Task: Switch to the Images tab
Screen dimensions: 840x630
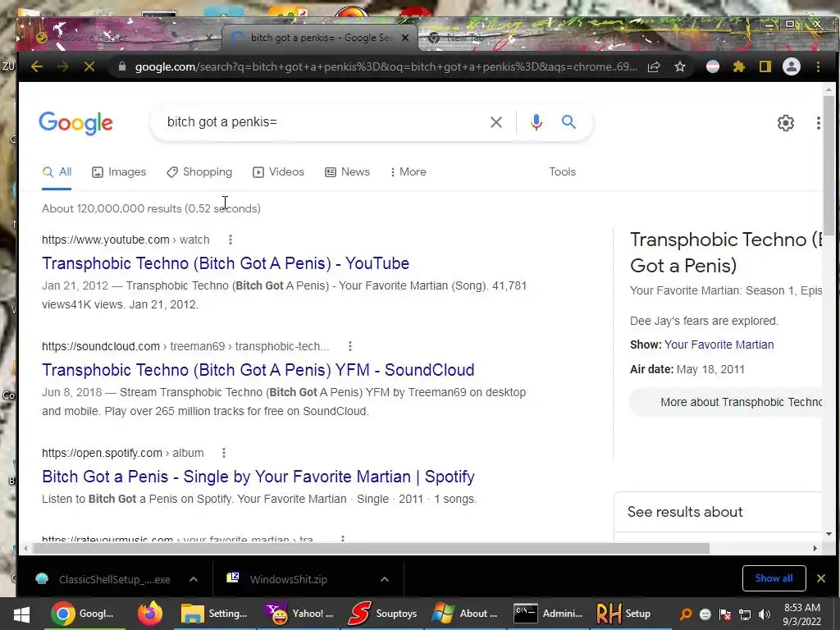Action: coord(119,172)
